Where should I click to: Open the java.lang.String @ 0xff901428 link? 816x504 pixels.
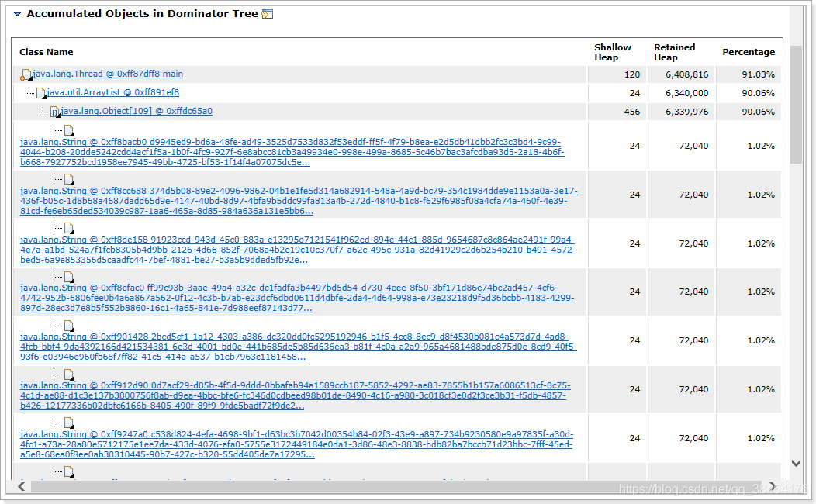[x=298, y=347]
